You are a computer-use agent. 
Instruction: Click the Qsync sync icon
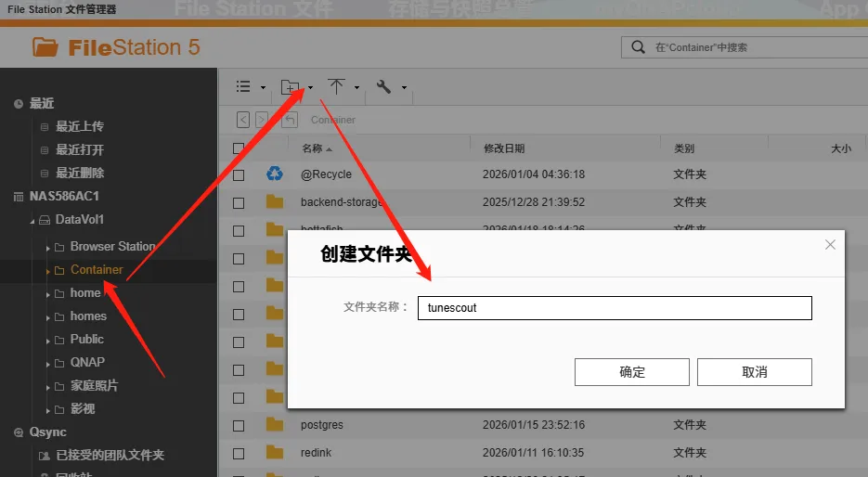[x=19, y=432]
